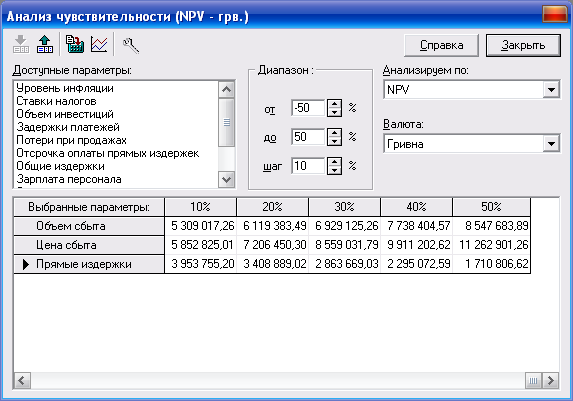Image resolution: width=573 pixels, height=401 pixels.
Task: Click cell value 5 852 825,01
Action: pyautogui.click(x=201, y=245)
